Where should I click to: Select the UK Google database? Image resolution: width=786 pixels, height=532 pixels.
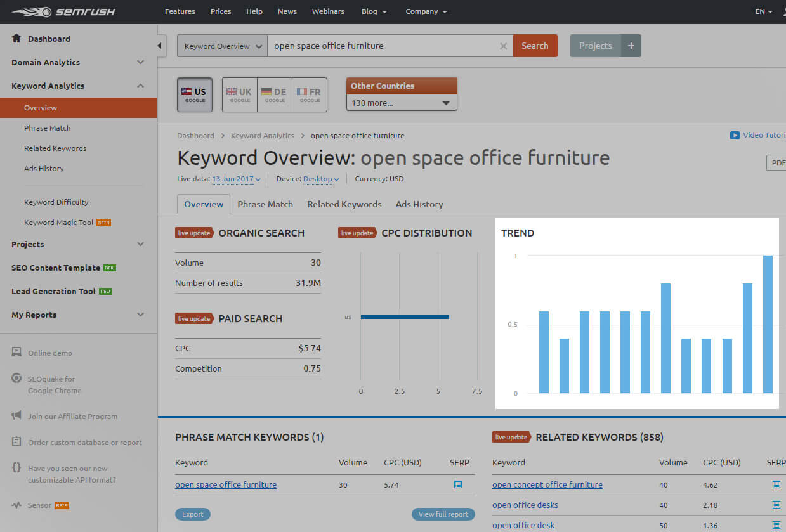[x=240, y=95]
